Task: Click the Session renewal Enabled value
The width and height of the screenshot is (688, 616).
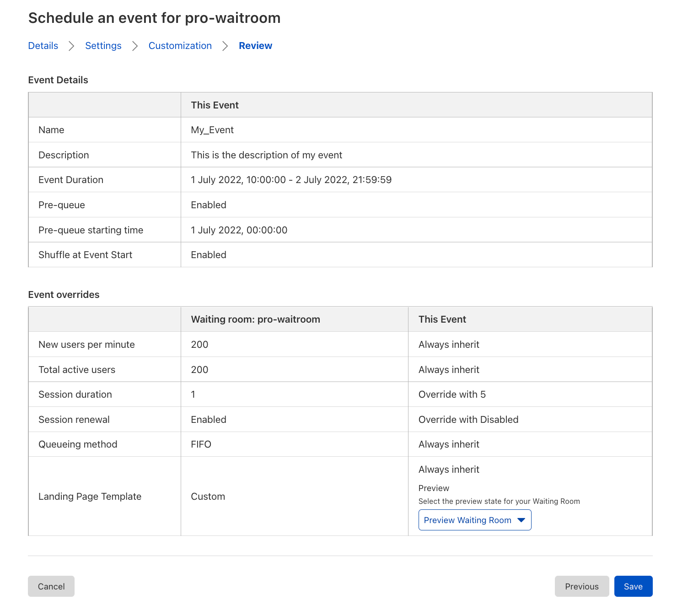Action: point(209,420)
